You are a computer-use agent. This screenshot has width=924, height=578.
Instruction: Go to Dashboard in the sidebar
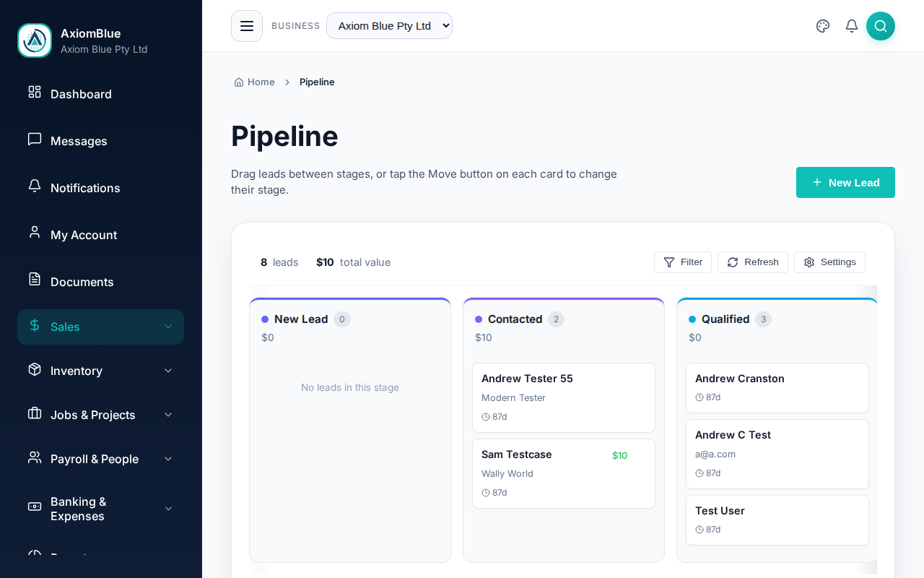(100, 94)
